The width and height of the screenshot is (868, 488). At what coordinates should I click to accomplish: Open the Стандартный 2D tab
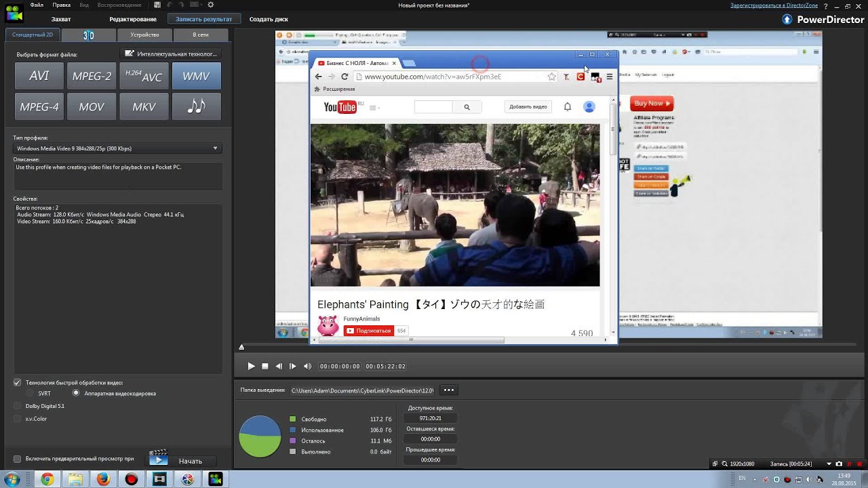(32, 35)
